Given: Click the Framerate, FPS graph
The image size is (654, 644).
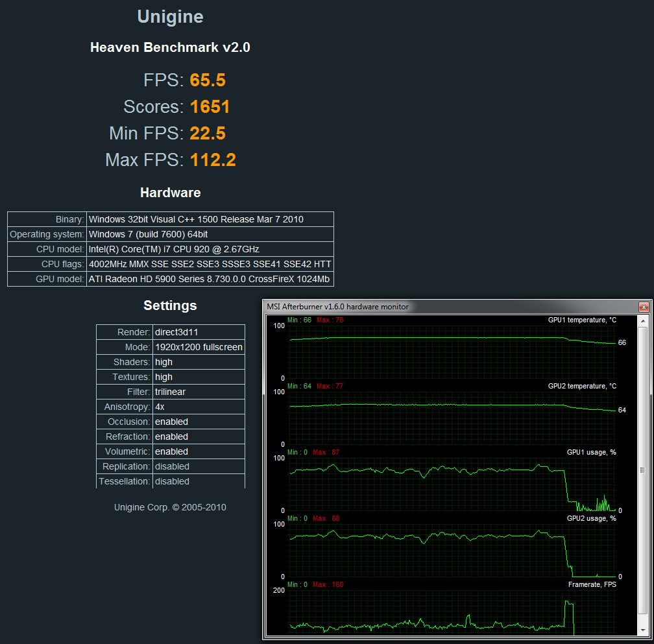Looking at the screenshot, I should (x=452, y=613).
